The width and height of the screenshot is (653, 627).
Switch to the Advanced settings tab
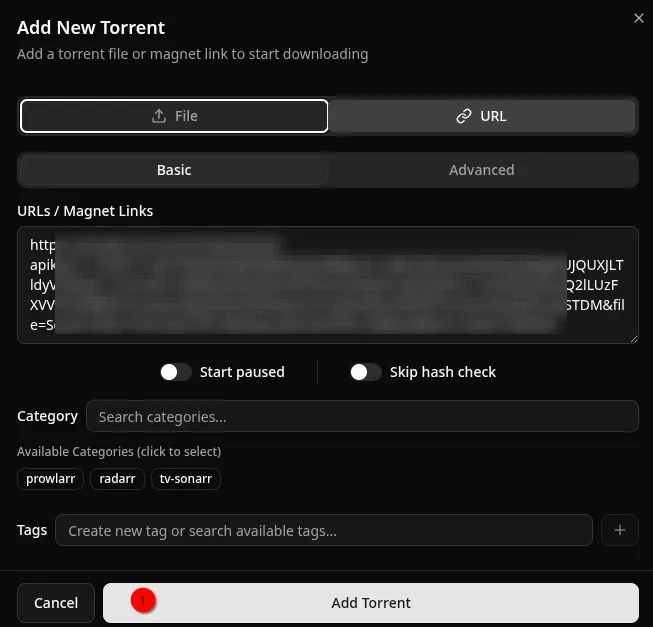(482, 170)
